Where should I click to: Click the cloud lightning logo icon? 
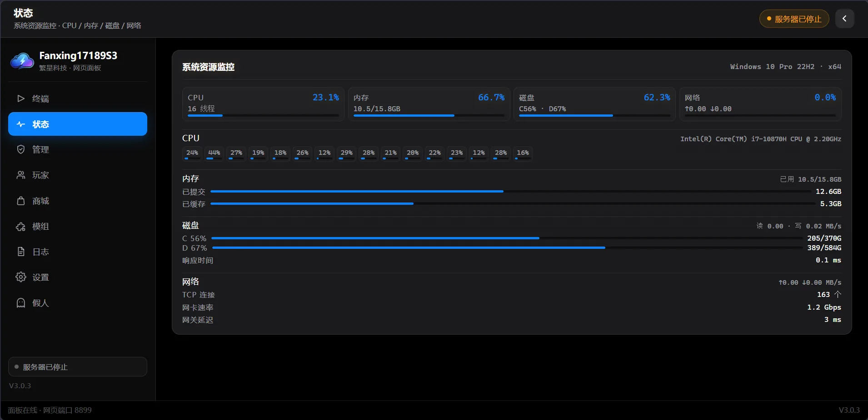pos(22,61)
